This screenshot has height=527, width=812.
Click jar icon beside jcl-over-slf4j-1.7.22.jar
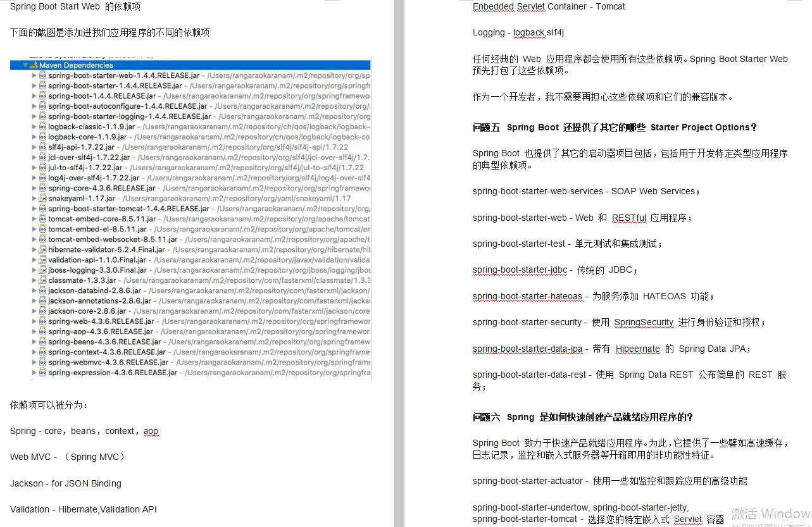coord(43,158)
